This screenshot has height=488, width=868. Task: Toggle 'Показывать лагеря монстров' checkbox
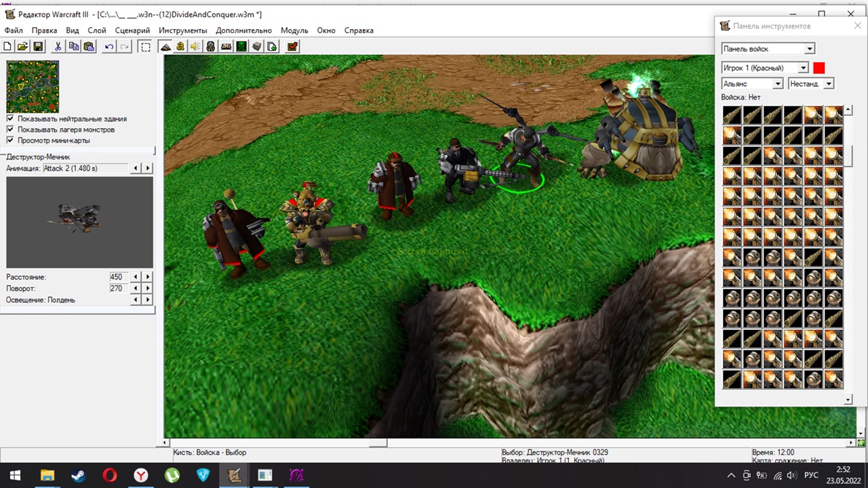10,129
